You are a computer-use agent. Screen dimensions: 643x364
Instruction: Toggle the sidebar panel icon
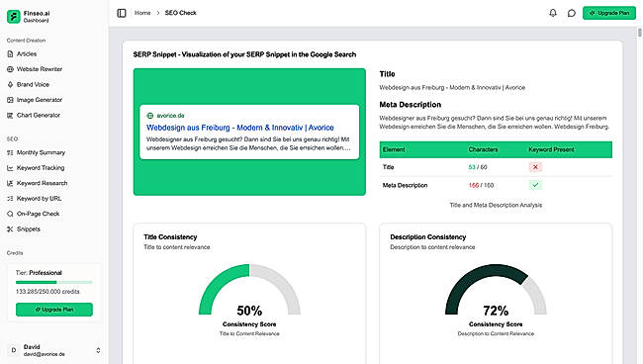pos(122,13)
